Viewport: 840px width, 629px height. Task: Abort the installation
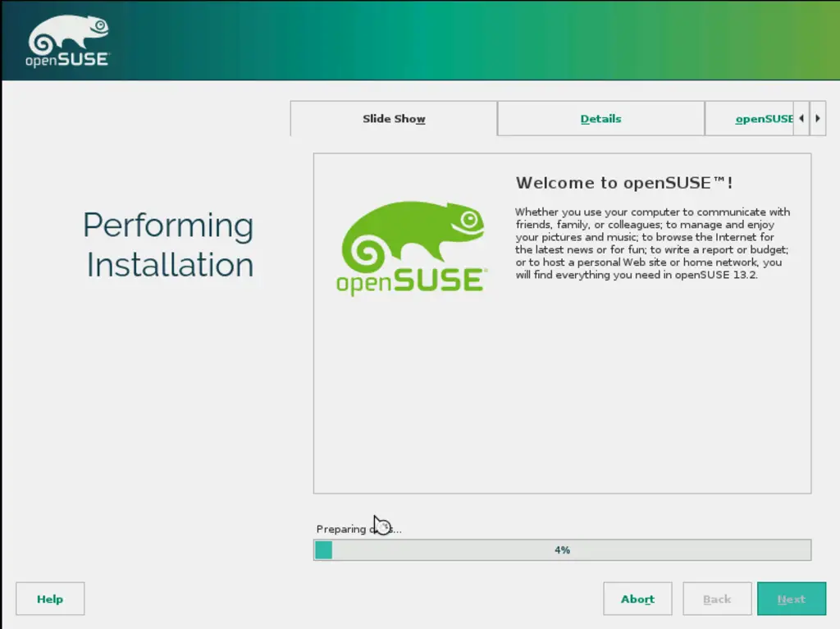[x=637, y=599]
